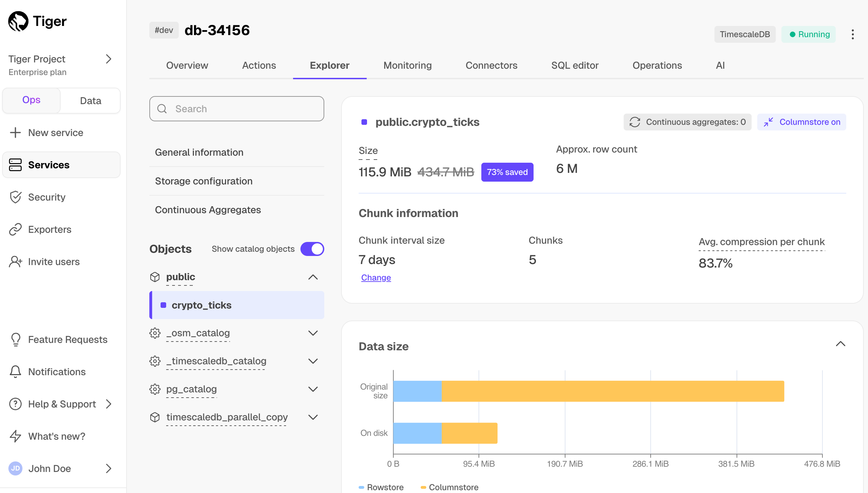
Task: Click the Feature Requests lightbulb icon
Action: coord(15,339)
